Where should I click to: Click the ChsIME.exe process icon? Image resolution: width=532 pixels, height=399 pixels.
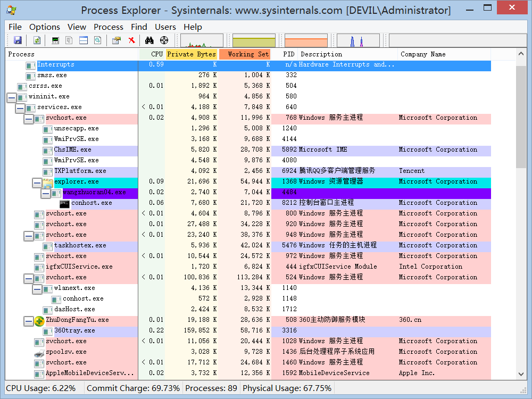(x=48, y=151)
